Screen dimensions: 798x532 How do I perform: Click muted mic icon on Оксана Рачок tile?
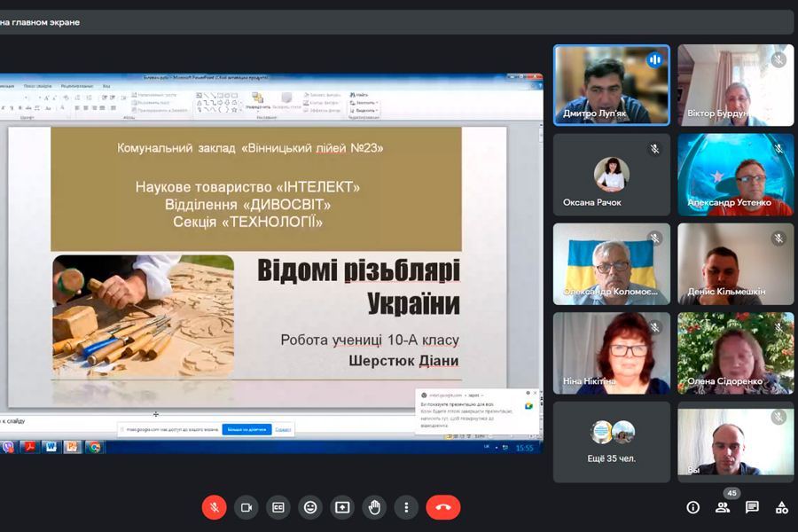pos(655,149)
